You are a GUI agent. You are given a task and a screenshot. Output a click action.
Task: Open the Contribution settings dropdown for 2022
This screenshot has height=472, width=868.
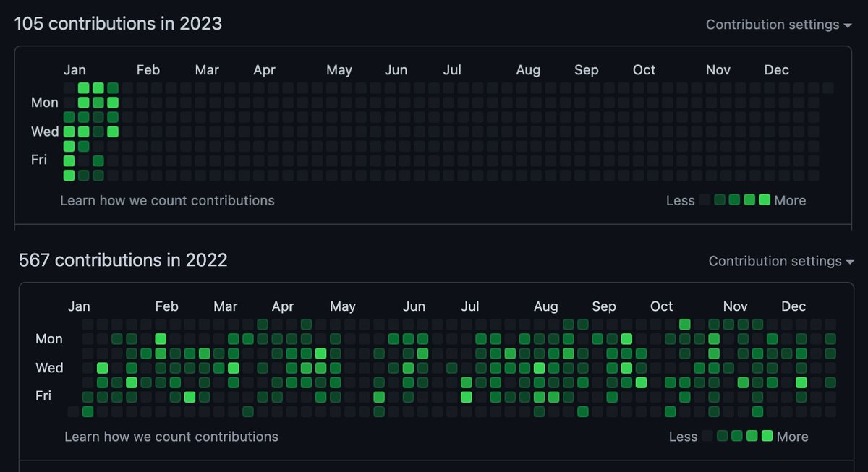tap(775, 261)
